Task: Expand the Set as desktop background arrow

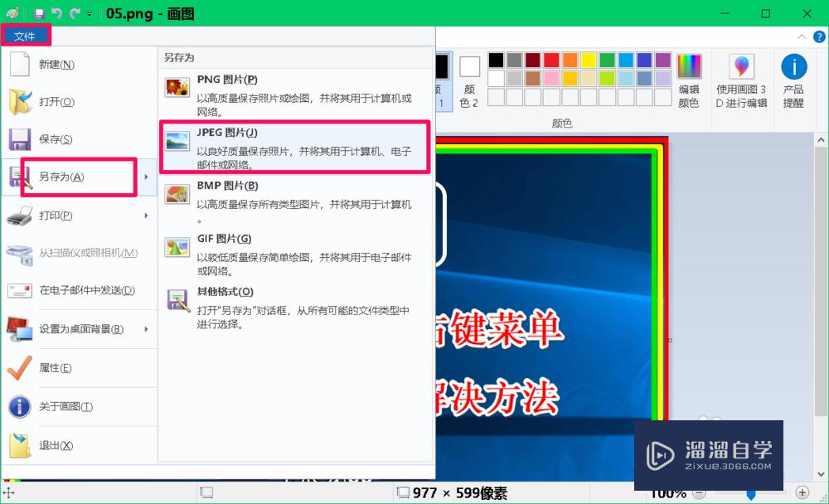Action: point(147,329)
